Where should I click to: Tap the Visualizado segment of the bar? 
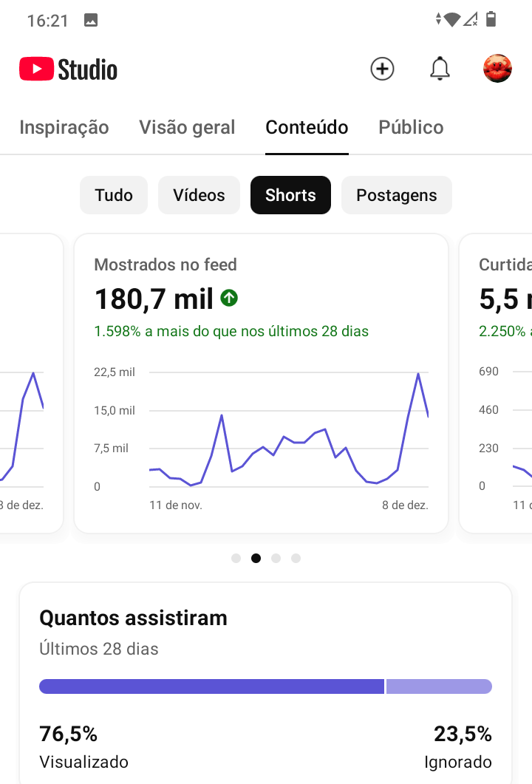pos(211,686)
